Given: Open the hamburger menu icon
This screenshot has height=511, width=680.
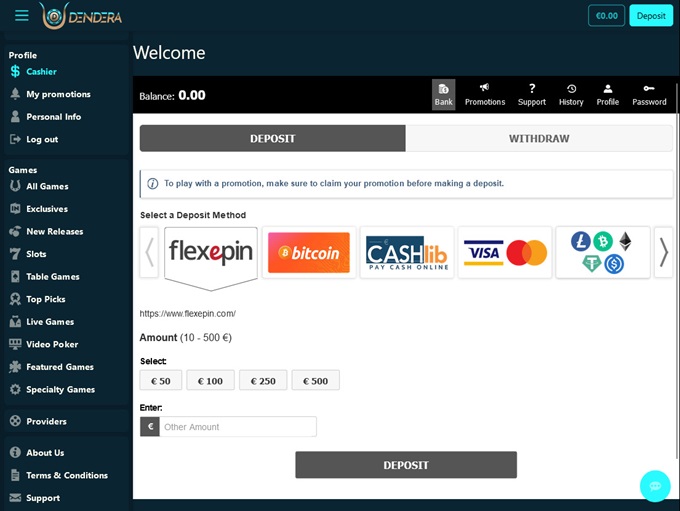Looking at the screenshot, I should point(22,16).
